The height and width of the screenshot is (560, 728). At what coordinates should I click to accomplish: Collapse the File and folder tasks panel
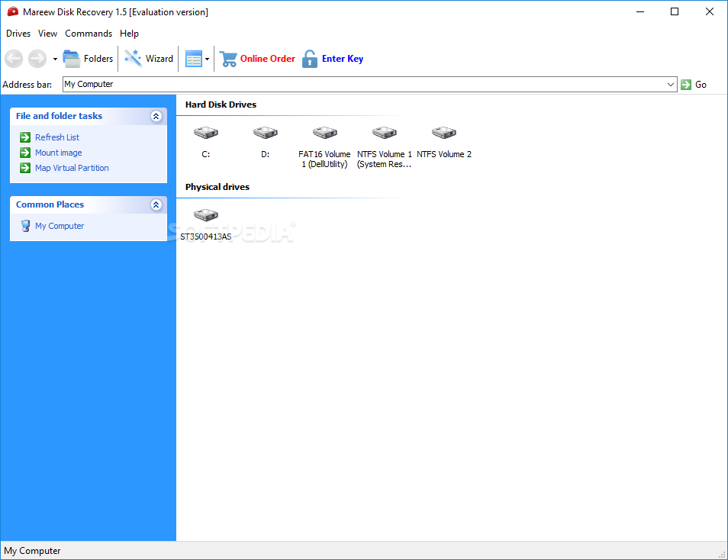tap(156, 116)
